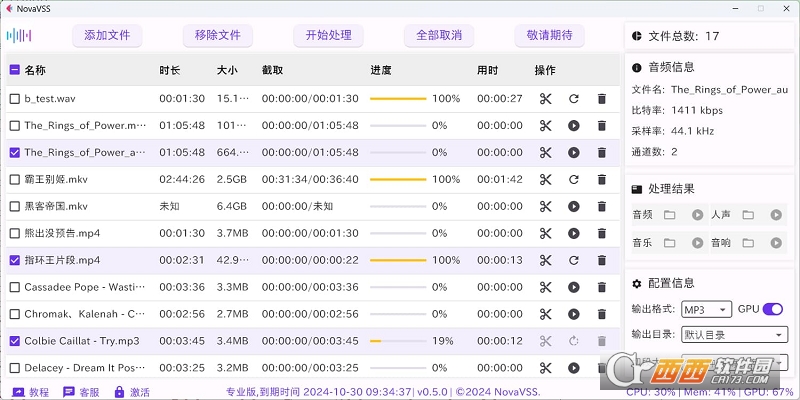Click the 00:31:34/00:36:40 clip range cell
The image size is (800, 400).
coord(310,180)
